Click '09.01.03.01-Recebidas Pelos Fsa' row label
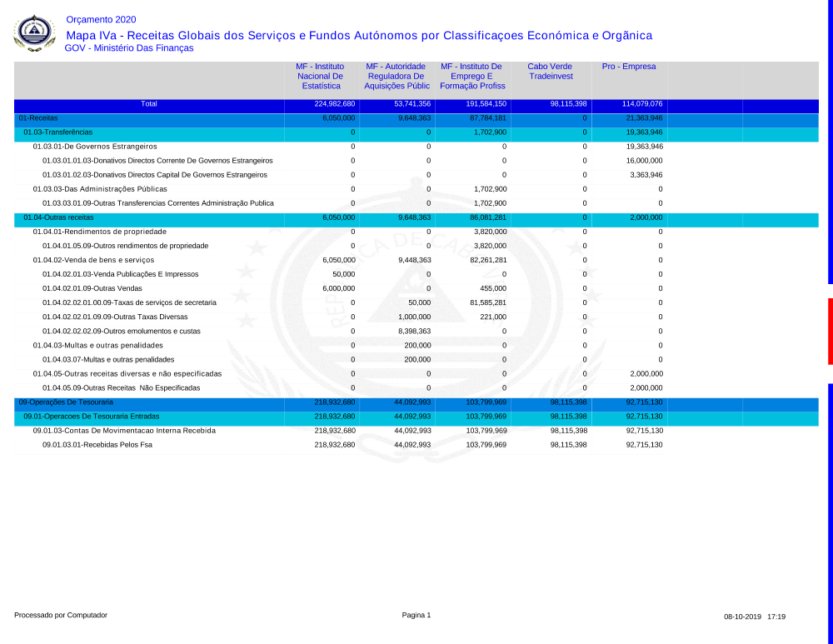Screen dimensions: 833x644 pos(97,445)
